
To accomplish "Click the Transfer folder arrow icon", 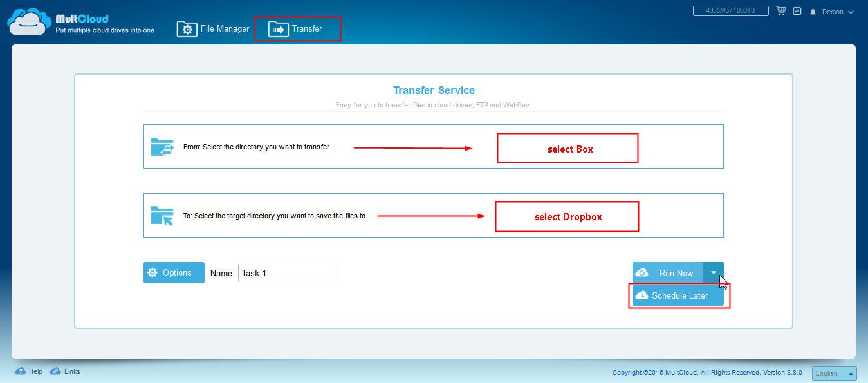I will click(x=278, y=30).
